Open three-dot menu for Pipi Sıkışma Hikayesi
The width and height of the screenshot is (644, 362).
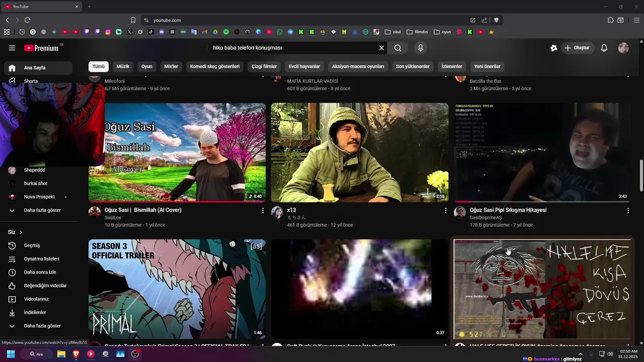[628, 211]
